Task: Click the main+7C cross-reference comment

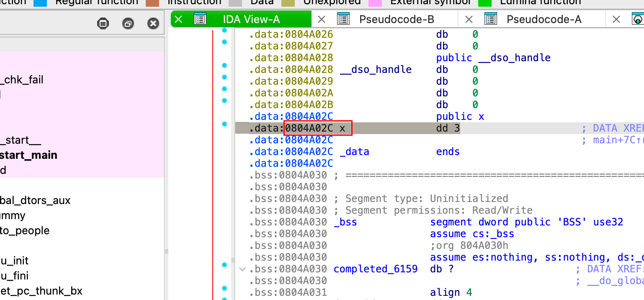Action: (x=611, y=140)
